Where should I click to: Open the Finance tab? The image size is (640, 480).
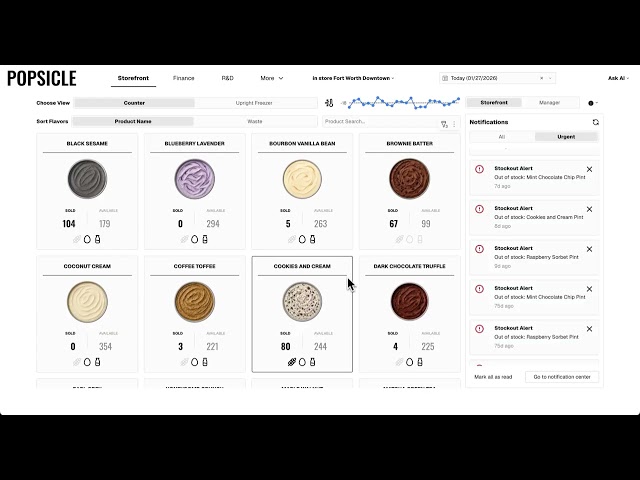click(x=183, y=78)
